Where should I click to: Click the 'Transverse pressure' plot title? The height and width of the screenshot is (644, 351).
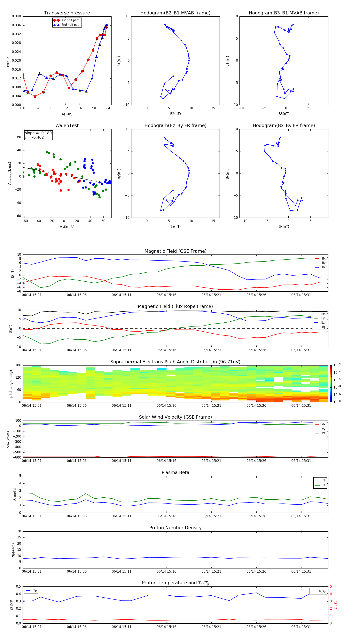click(x=67, y=13)
